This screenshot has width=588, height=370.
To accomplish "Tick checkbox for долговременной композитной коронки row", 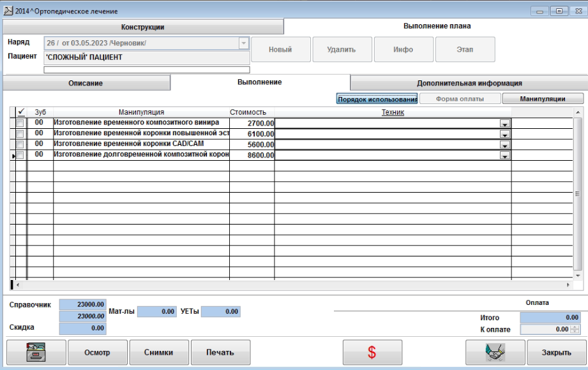I will tap(20, 156).
